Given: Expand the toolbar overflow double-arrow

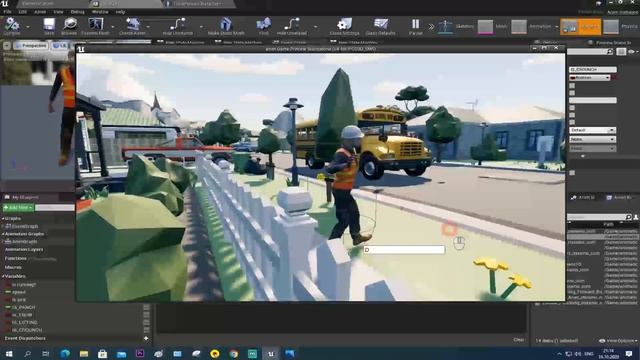Looking at the screenshot, I should pyautogui.click(x=431, y=27).
